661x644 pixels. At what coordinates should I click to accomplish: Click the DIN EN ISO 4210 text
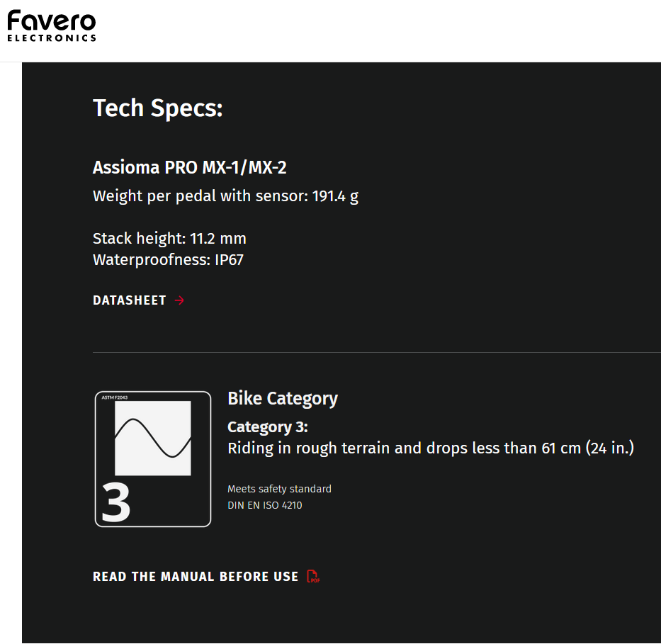pos(264,505)
